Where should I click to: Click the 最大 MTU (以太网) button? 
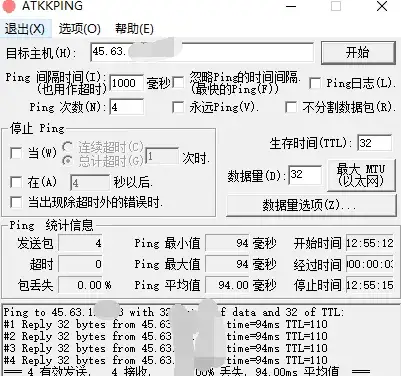point(361,175)
